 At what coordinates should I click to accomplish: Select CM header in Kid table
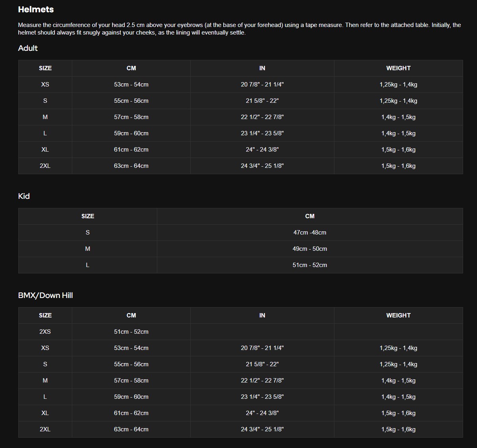click(310, 216)
